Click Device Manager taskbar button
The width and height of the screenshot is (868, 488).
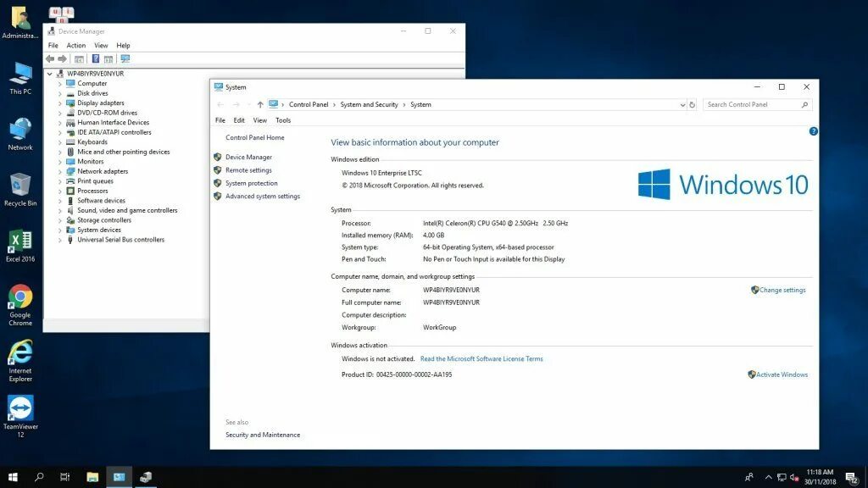(146, 477)
